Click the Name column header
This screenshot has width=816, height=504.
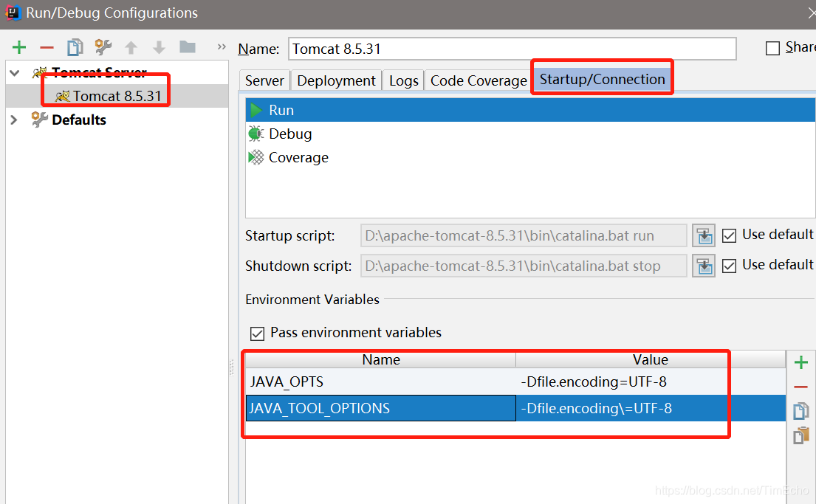click(x=381, y=359)
